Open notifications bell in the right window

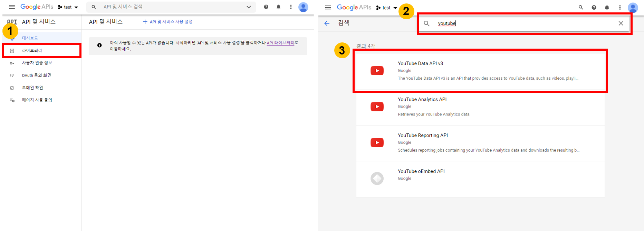click(x=607, y=7)
